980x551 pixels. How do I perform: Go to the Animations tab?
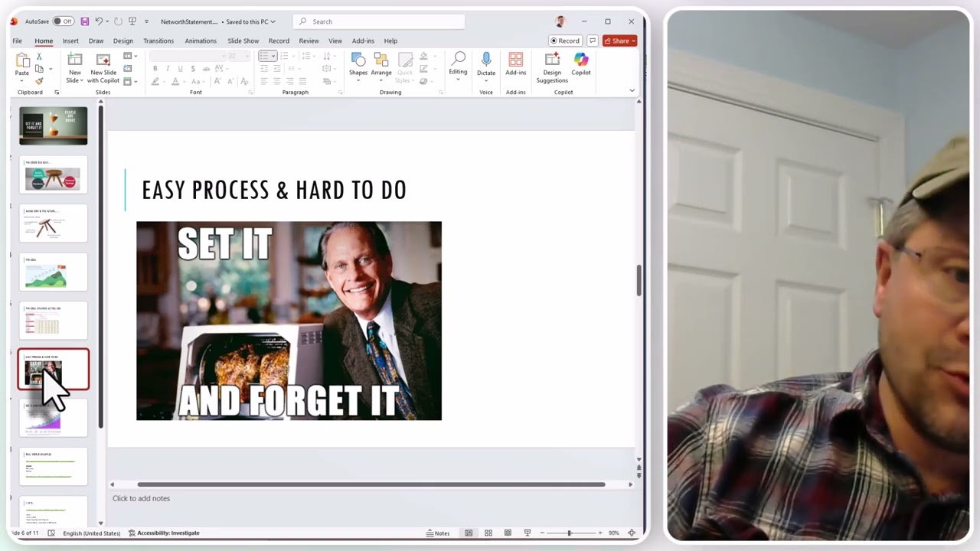pos(201,41)
